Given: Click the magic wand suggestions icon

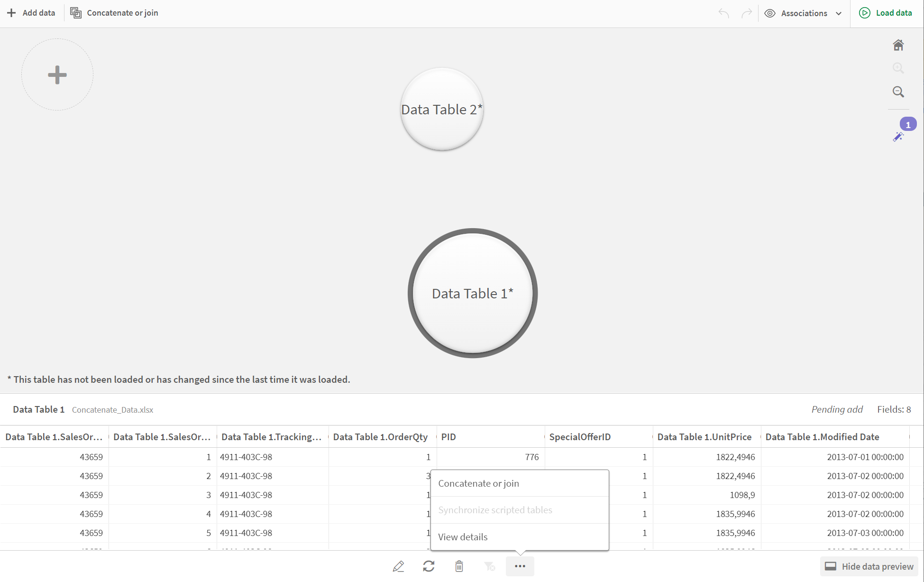Looking at the screenshot, I should click(899, 137).
